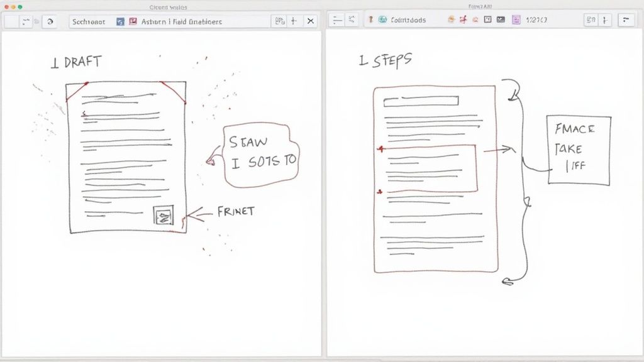Click the pin icon beside Contidads
This screenshot has height=362, width=644.
pos(371,19)
